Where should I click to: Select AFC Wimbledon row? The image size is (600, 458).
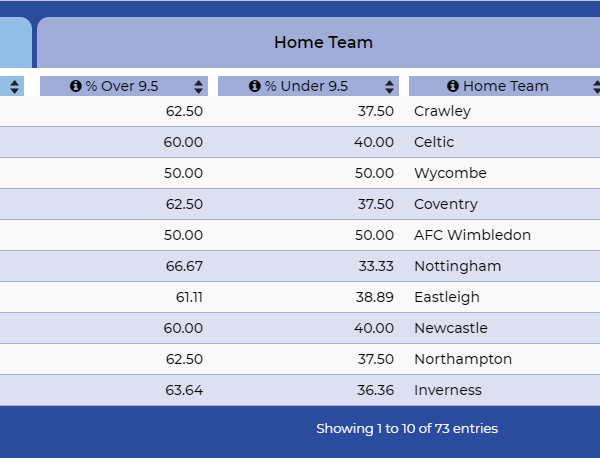300,235
